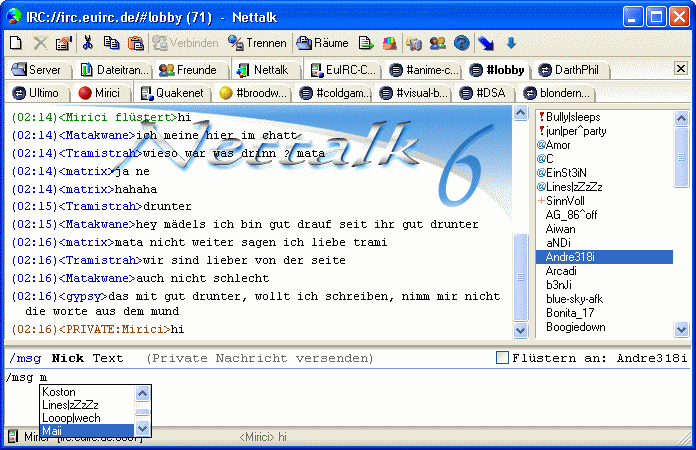Switch to the Quakenet server tab
Image resolution: width=696 pixels, height=450 pixels.
point(172,93)
